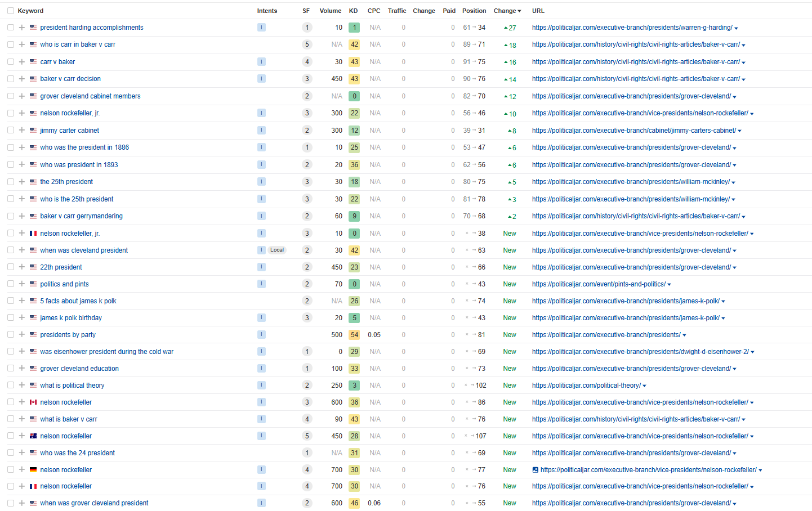Click the intent badge for "baker v carr decision"
The width and height of the screenshot is (812, 511).
pos(261,79)
